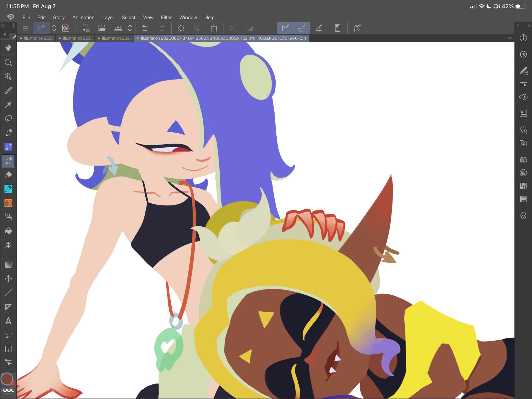Select the Move layer tool
Viewport: 532px width, 399px height.
point(8,279)
